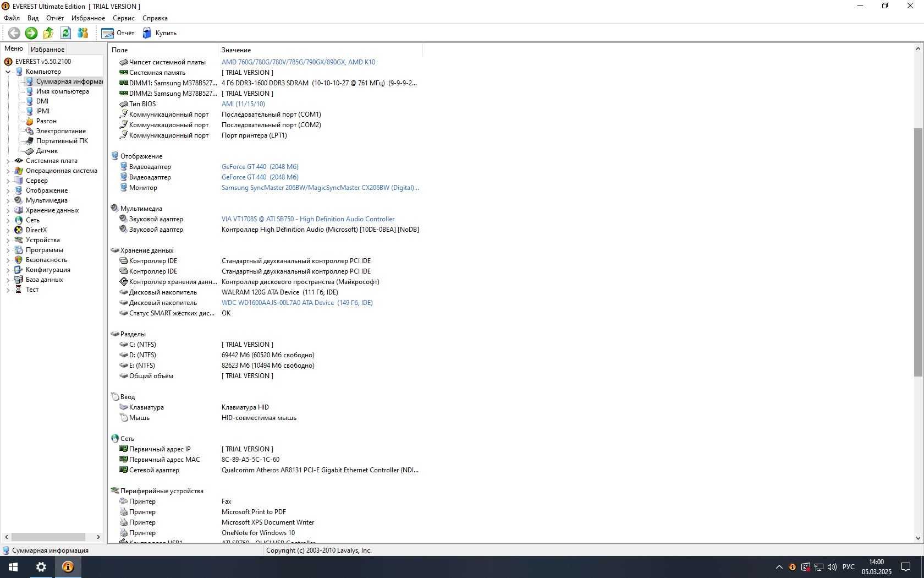Open the notification center icon
This screenshot has height=578, width=924.
pyautogui.click(x=906, y=567)
